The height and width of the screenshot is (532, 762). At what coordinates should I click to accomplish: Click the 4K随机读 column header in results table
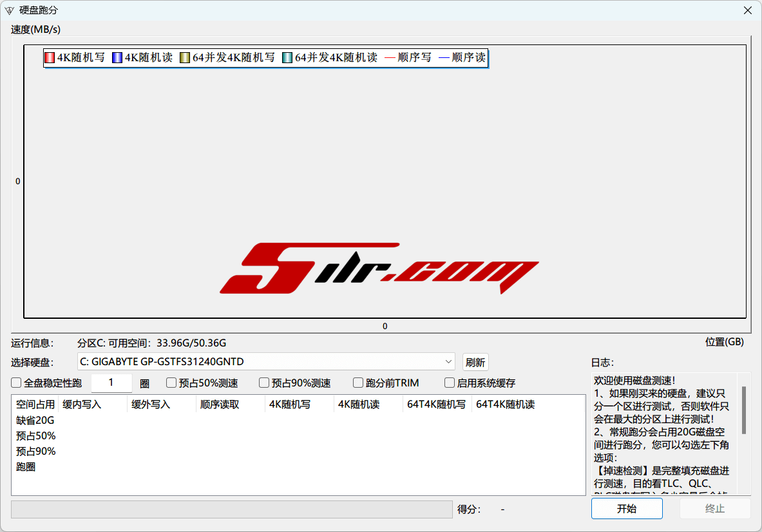coord(369,404)
